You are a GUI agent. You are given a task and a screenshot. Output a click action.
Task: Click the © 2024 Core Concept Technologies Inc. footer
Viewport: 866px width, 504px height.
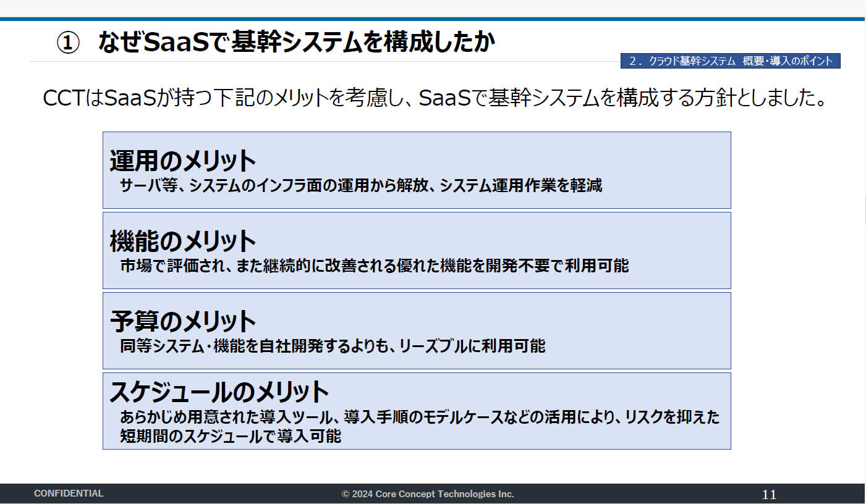pyautogui.click(x=428, y=494)
